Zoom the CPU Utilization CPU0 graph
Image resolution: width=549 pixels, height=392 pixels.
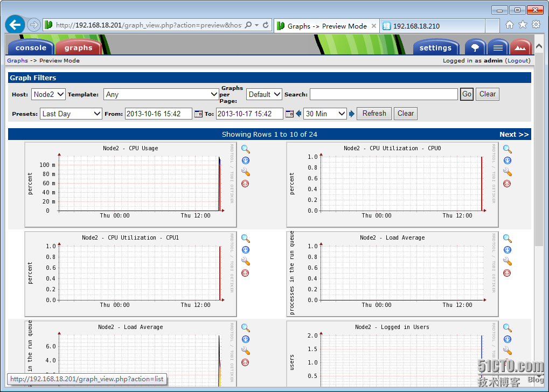click(508, 150)
